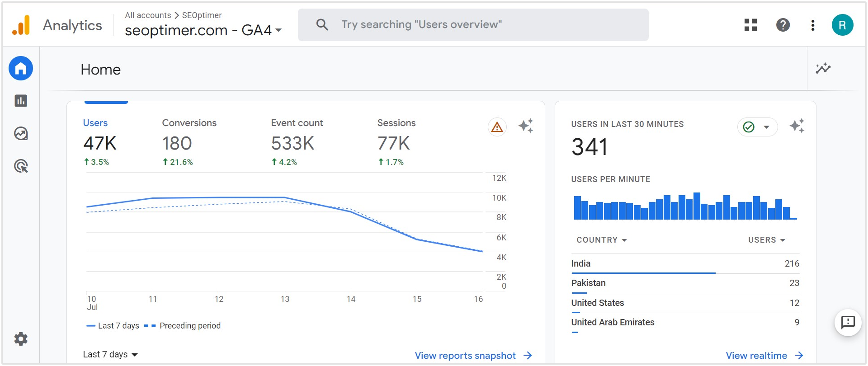The height and width of the screenshot is (366, 868).
Task: Expand the Last 7 days date dropdown
Action: point(110,355)
